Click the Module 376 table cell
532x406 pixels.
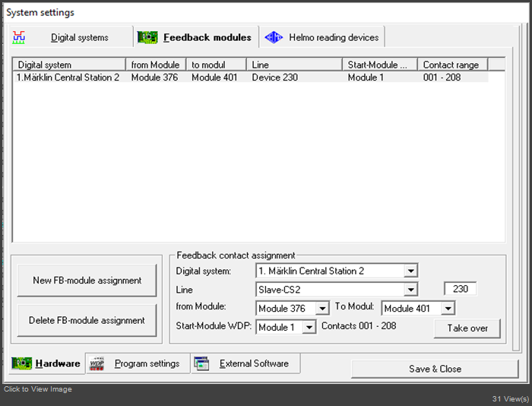pos(154,78)
